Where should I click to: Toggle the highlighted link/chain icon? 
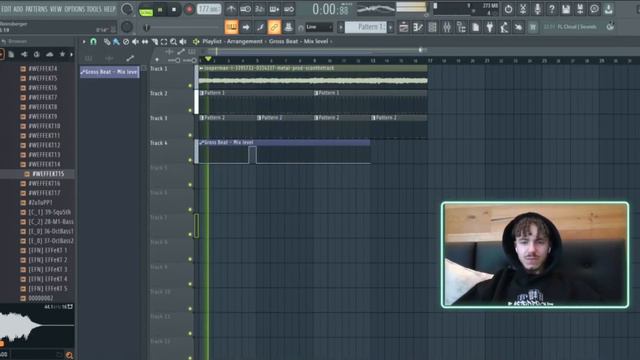pos(274,27)
